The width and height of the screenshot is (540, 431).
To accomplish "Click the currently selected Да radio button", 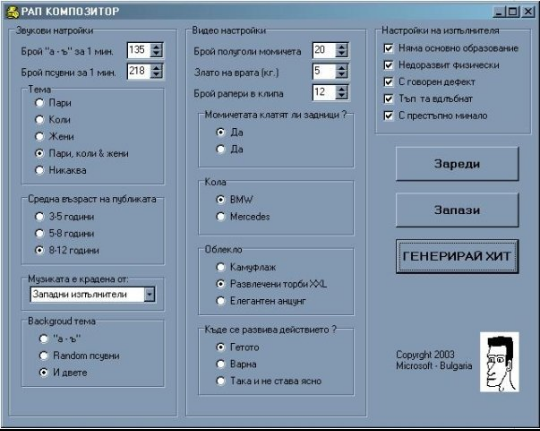I will tap(220, 132).
